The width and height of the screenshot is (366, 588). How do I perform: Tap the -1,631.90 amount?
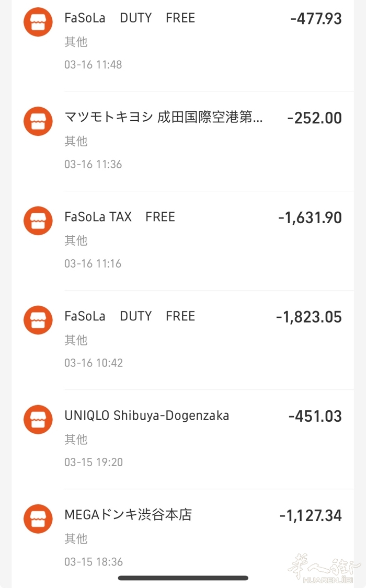click(x=310, y=217)
